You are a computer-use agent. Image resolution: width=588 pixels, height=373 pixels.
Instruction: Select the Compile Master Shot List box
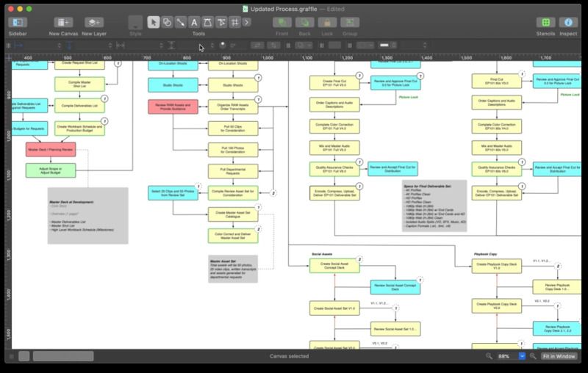point(79,84)
